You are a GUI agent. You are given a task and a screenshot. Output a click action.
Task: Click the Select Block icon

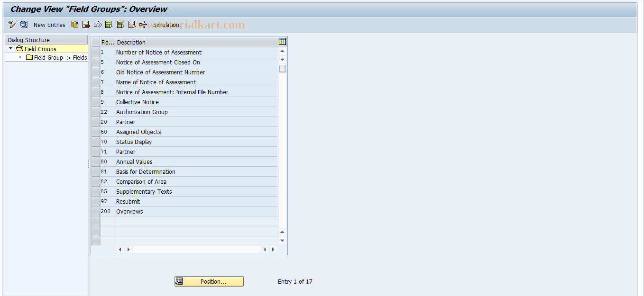click(120, 25)
